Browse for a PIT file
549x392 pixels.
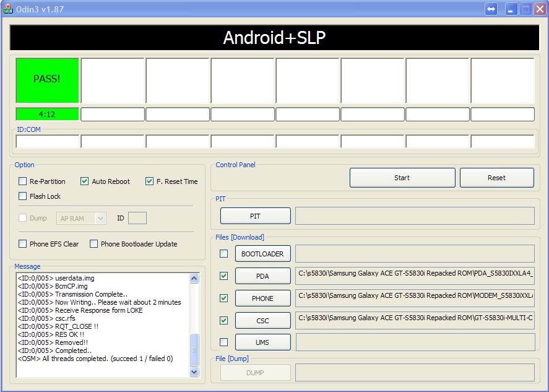(x=255, y=216)
